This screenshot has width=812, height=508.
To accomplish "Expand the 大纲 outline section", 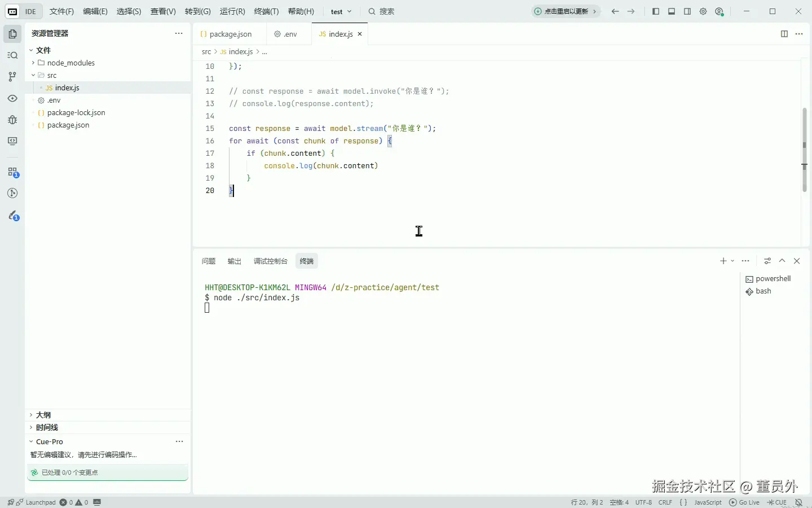I will click(43, 415).
